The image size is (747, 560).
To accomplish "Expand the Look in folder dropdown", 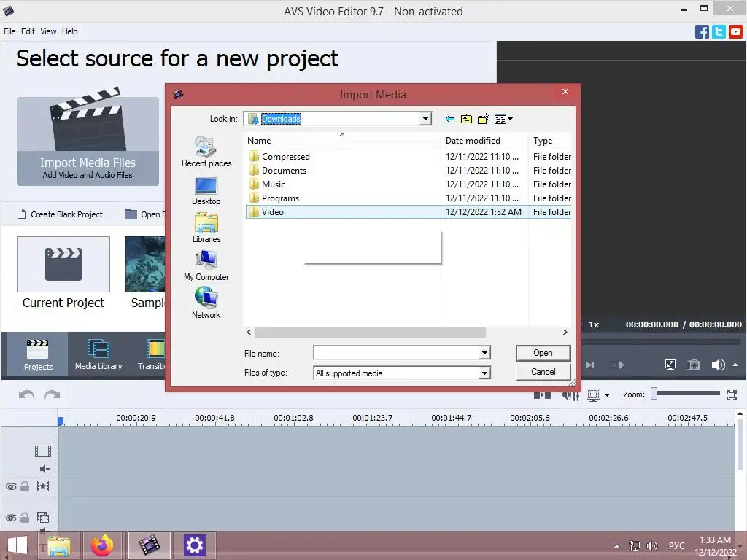I will tap(425, 119).
